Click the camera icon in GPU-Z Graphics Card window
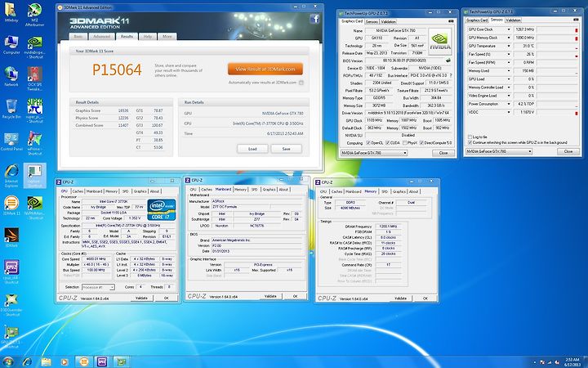Viewport: 588px width, 368px height. coord(451,21)
